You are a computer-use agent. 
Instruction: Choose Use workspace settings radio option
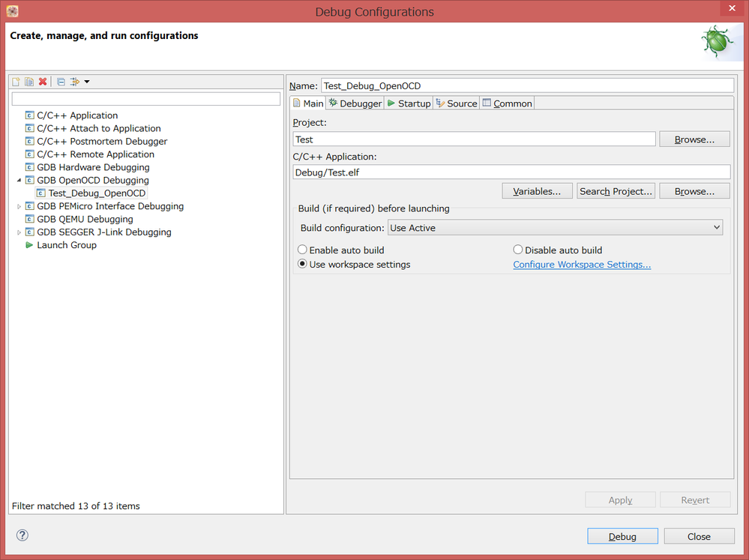(302, 265)
